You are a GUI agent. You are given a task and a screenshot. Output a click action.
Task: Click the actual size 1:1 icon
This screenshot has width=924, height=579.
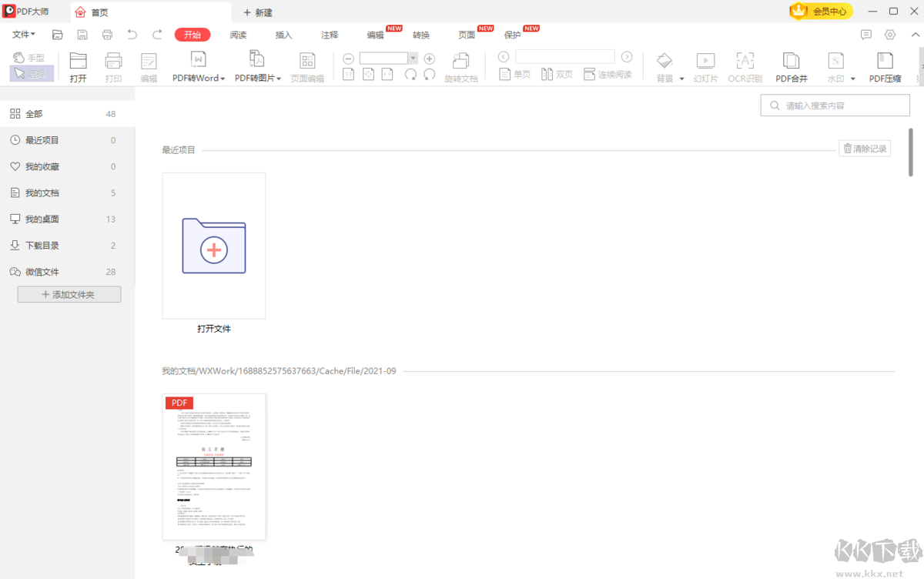point(348,74)
